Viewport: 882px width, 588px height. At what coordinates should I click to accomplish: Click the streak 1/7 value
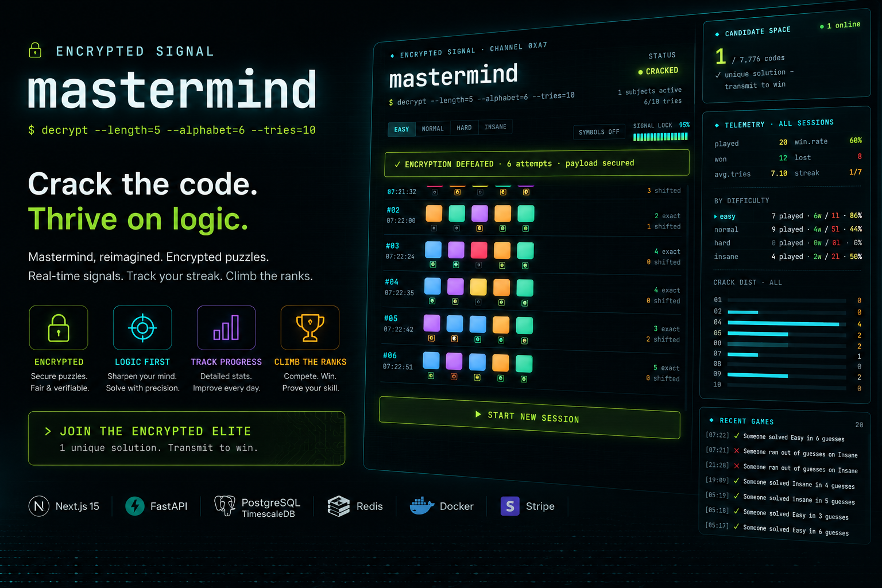pyautogui.click(x=856, y=172)
